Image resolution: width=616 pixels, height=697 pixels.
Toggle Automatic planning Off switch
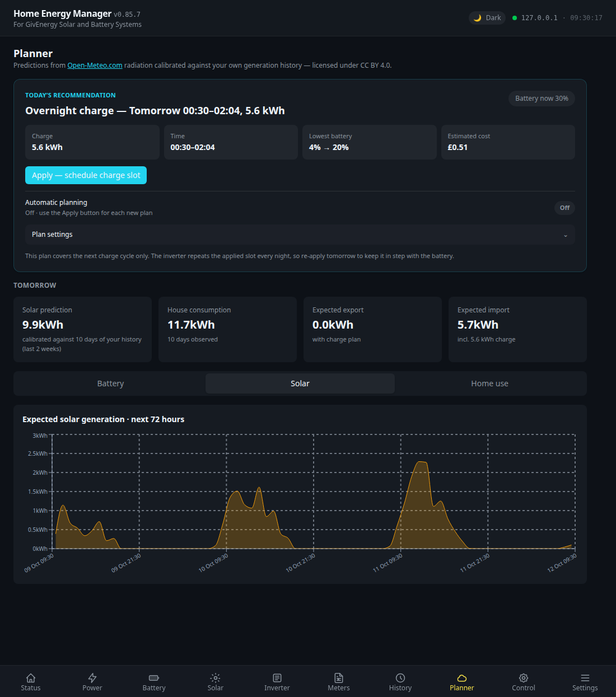[564, 208]
